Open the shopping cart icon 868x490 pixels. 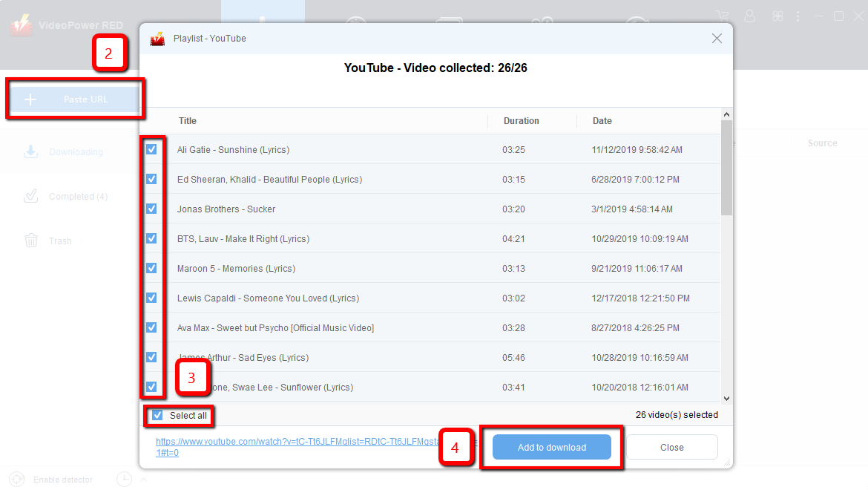pos(722,16)
